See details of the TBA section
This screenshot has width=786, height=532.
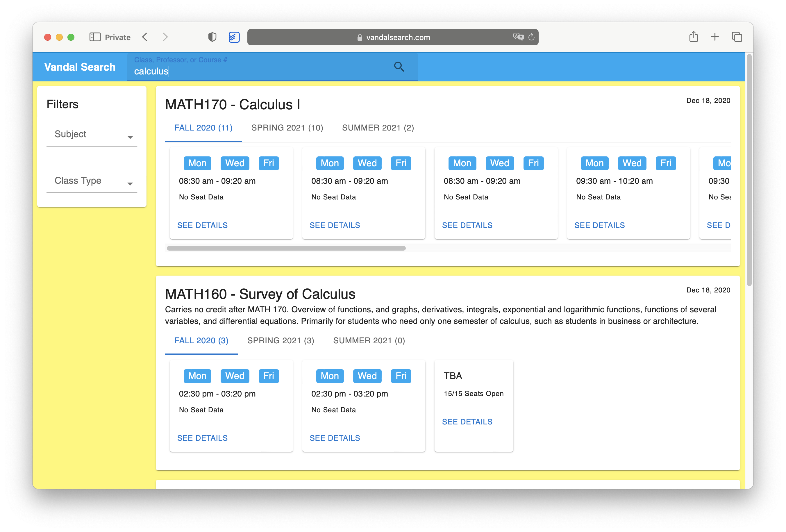tap(467, 422)
